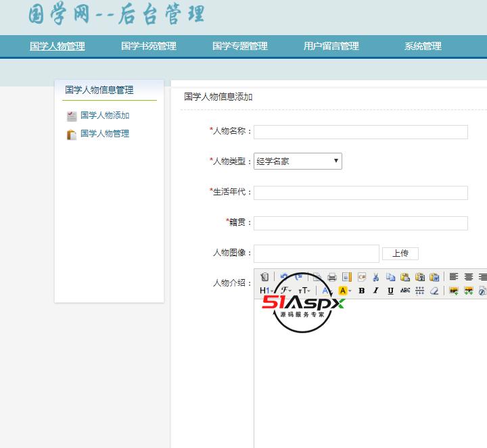The height and width of the screenshot is (448, 487).
Task: Focus the 人物名称 input field
Action: pyautogui.click(x=361, y=132)
